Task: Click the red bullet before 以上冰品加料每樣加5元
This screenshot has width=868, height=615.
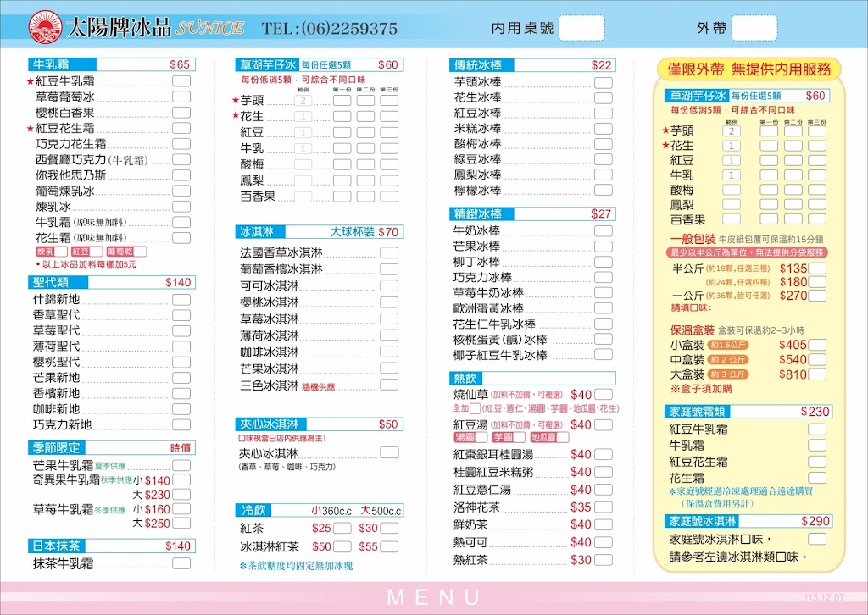Action: click(x=36, y=264)
